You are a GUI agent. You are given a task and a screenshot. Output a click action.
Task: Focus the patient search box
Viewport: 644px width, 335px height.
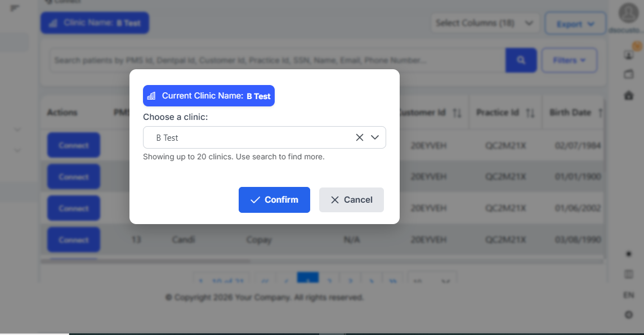[x=276, y=60]
